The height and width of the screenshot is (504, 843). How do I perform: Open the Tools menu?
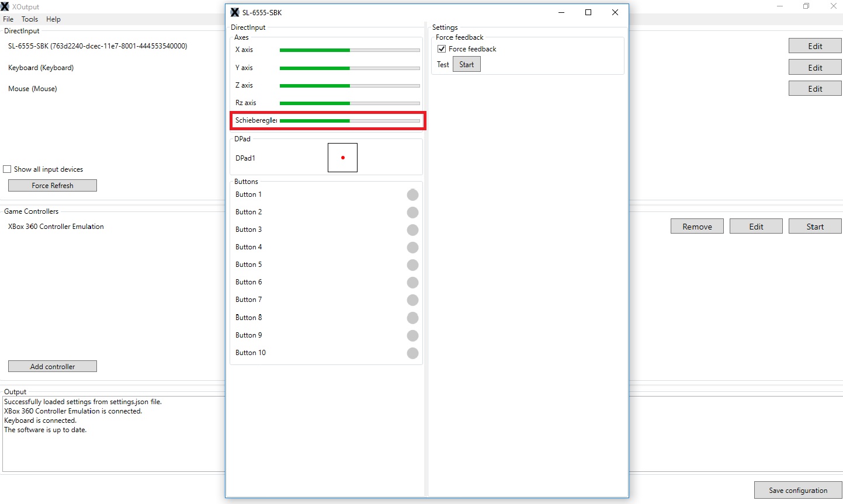[x=29, y=19]
